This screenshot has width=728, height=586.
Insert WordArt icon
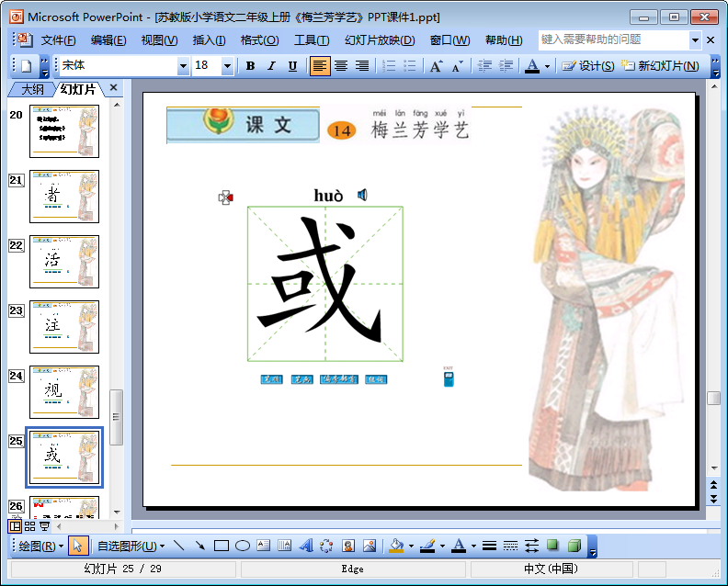tap(305, 546)
